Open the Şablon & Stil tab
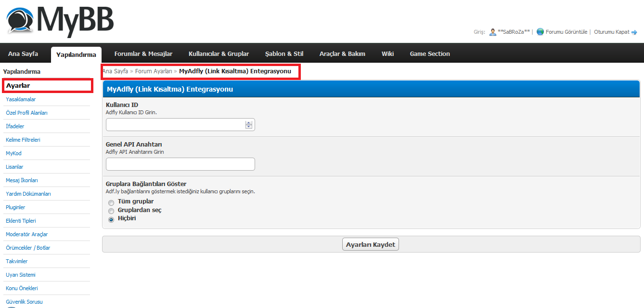 (x=284, y=54)
